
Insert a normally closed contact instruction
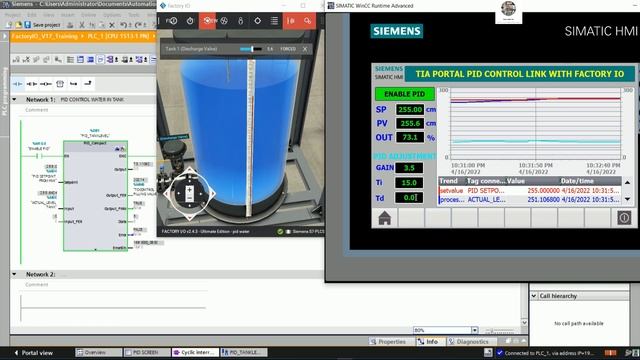31,84
